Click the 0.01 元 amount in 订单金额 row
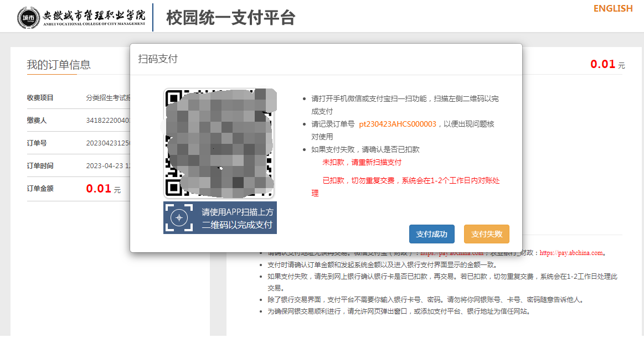 pos(104,188)
